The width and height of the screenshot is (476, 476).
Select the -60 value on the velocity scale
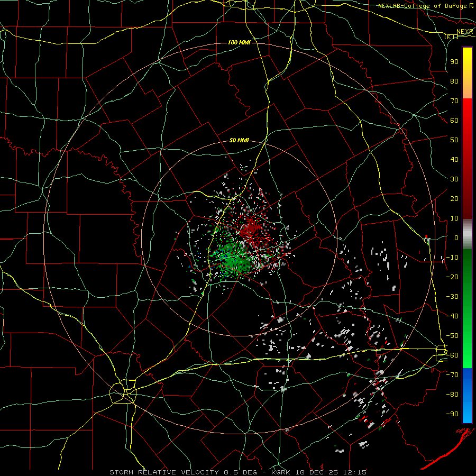(452, 355)
